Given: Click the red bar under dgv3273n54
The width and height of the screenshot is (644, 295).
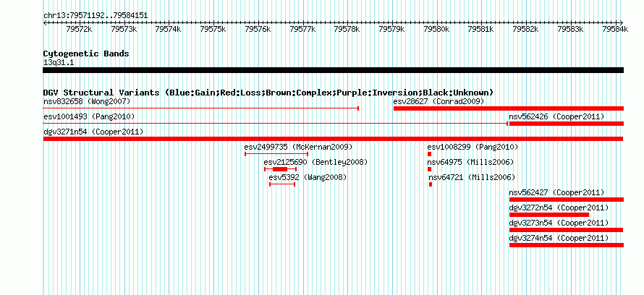Looking at the screenshot, I should point(567,230).
